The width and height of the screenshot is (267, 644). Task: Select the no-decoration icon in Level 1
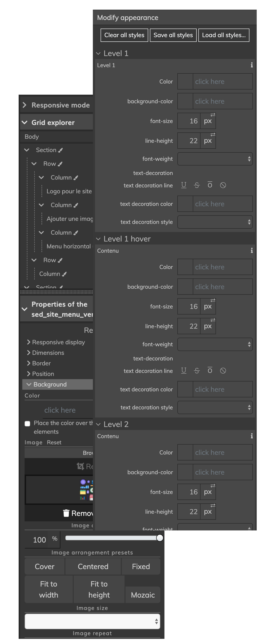tap(223, 185)
